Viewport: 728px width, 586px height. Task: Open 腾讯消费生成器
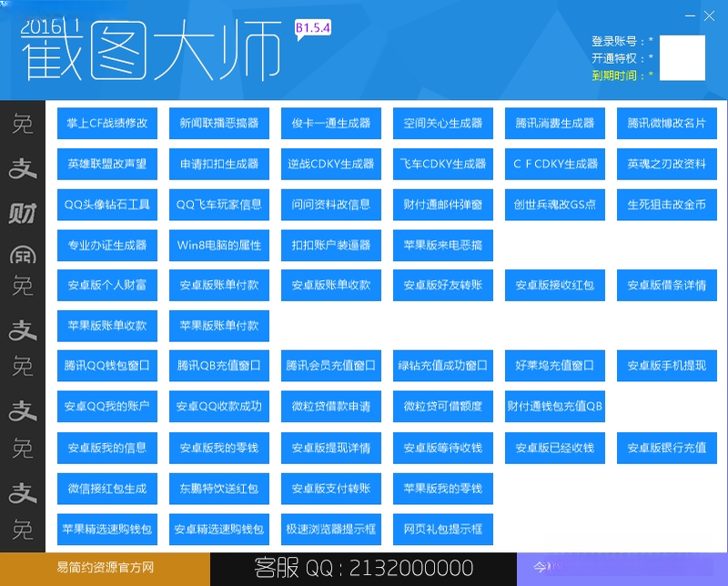[555, 123]
